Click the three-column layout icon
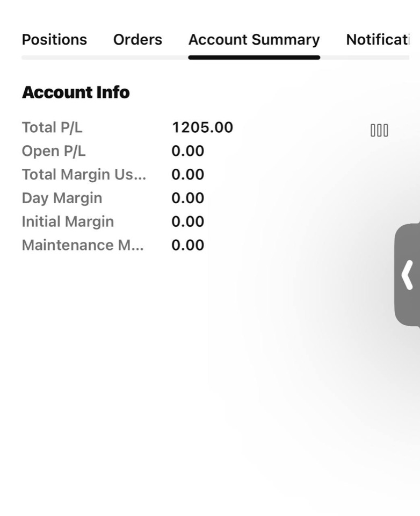 pyautogui.click(x=379, y=130)
